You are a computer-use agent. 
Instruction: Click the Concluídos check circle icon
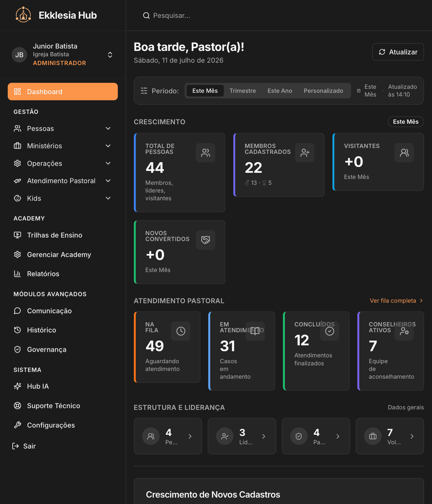tap(330, 331)
